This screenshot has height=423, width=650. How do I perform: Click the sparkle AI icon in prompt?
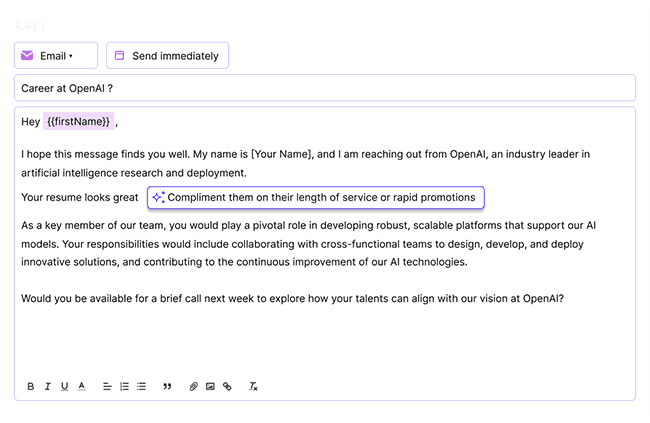click(x=158, y=197)
